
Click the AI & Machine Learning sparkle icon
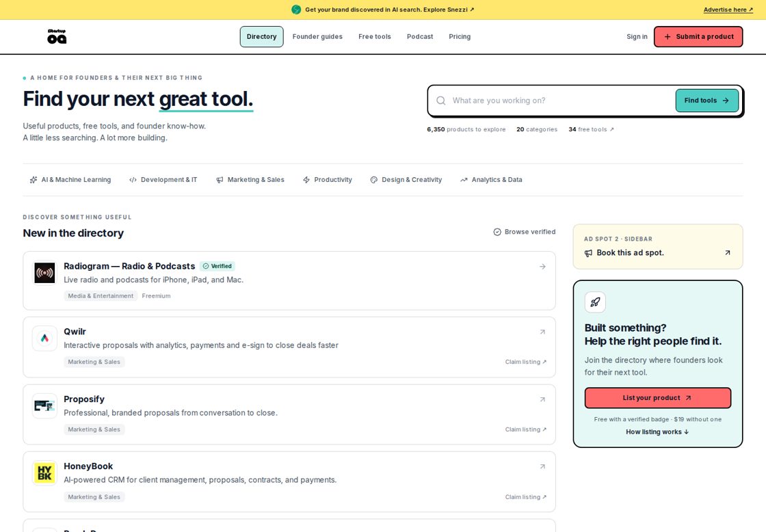click(x=34, y=180)
